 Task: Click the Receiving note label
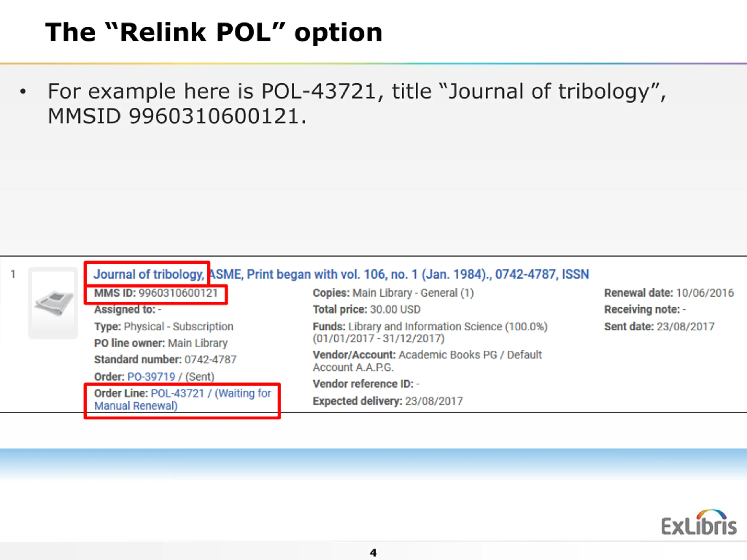(642, 309)
